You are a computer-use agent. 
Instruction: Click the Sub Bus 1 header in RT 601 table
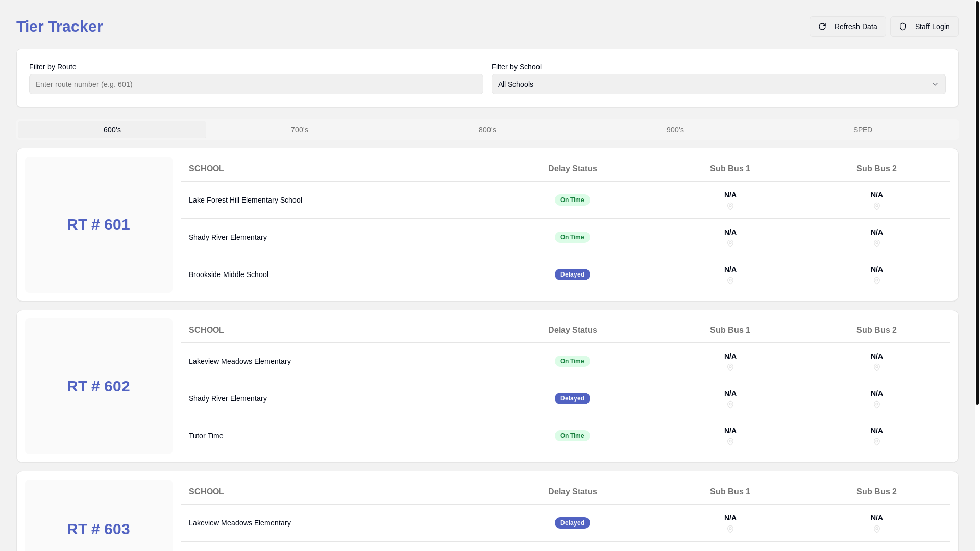pyautogui.click(x=730, y=169)
